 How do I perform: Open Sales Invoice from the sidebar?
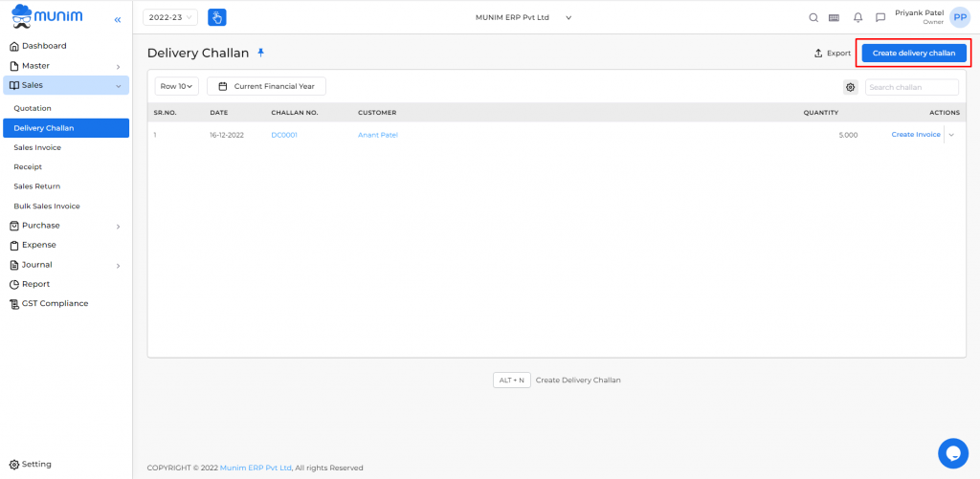37,147
